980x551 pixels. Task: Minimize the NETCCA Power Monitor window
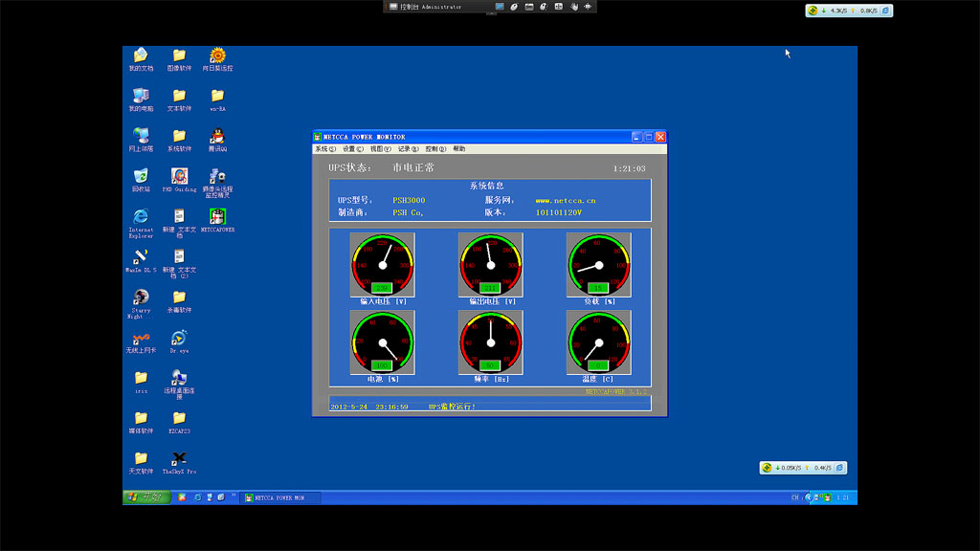tap(636, 137)
